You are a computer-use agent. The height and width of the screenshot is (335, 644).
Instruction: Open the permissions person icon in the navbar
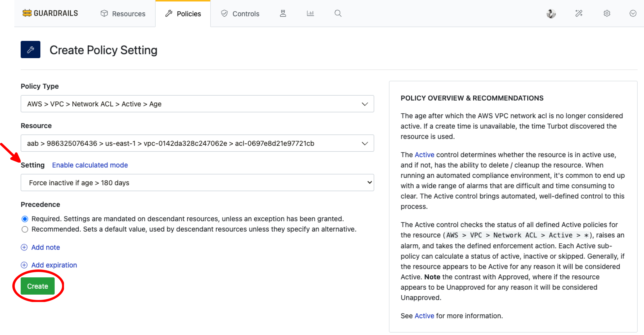click(283, 13)
